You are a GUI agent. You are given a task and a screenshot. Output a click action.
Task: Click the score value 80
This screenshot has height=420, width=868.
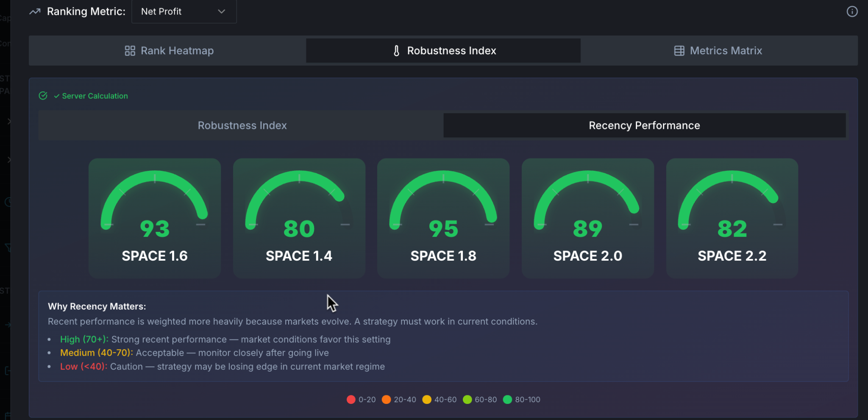coord(299,229)
